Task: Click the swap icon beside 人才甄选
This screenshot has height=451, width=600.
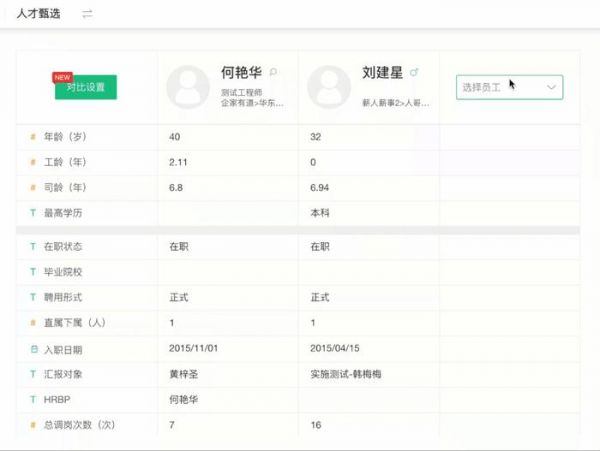Action: click(x=87, y=13)
